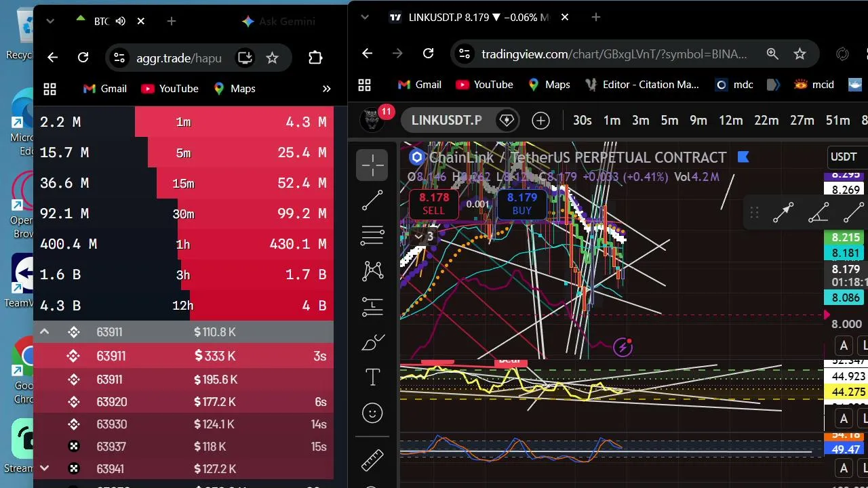Viewport: 868px width, 488px height.
Task: Open extensions menu in aggr.trade window
Action: (x=315, y=58)
